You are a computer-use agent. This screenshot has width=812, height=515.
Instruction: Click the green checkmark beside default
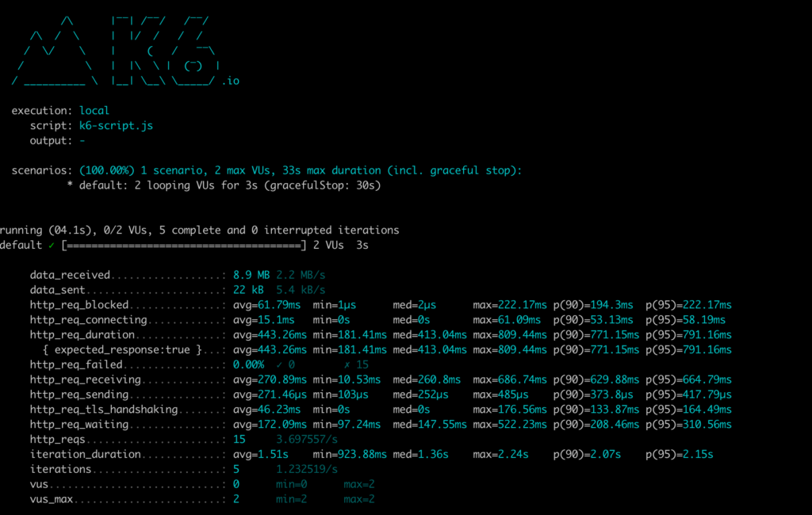52,246
